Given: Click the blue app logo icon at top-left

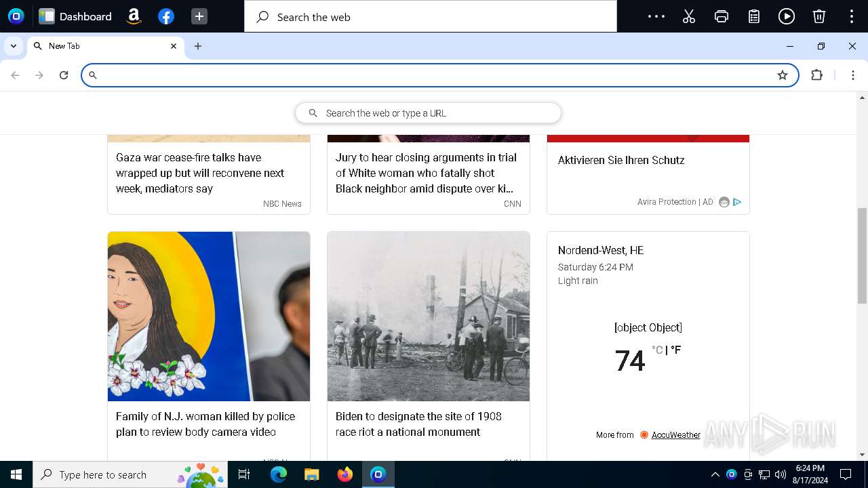Looking at the screenshot, I should pyautogui.click(x=16, y=16).
